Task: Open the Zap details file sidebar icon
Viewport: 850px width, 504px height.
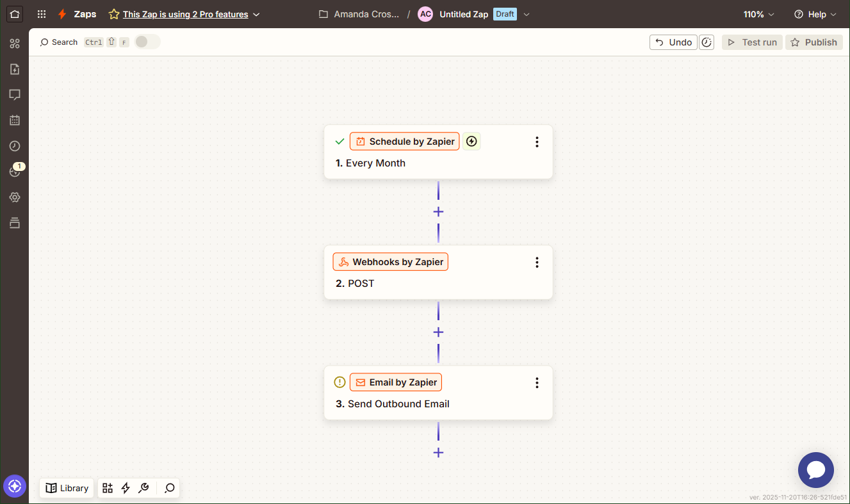Action: click(15, 69)
